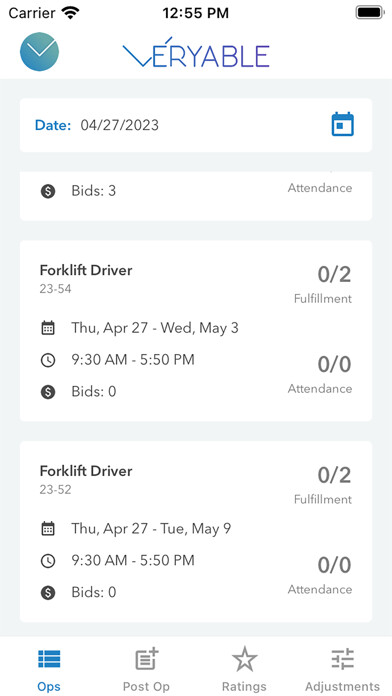The image size is (392, 696).
Task: Tap the calendar icon on op 23-54
Action: coord(48,328)
